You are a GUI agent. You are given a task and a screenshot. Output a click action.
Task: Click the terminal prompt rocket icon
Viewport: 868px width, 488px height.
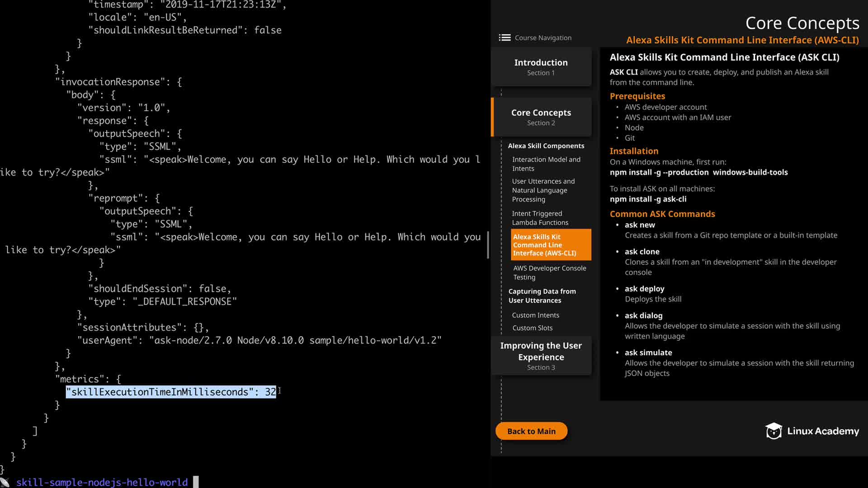[x=5, y=483]
